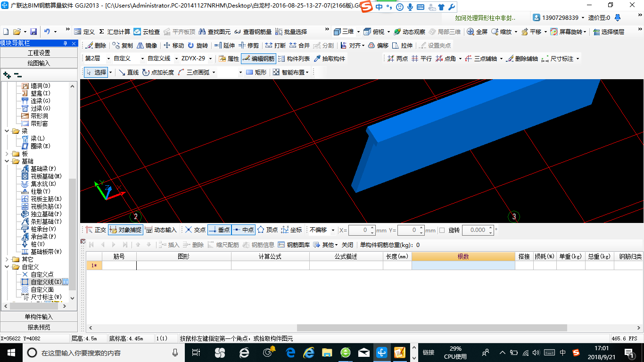Screen dimensions: 644x362
Task: Toggle 中点 midpoint snap
Action: point(244,230)
